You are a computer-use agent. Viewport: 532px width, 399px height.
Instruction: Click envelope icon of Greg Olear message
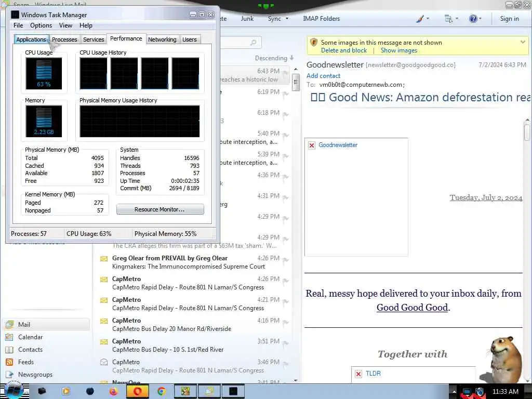pyautogui.click(x=104, y=259)
